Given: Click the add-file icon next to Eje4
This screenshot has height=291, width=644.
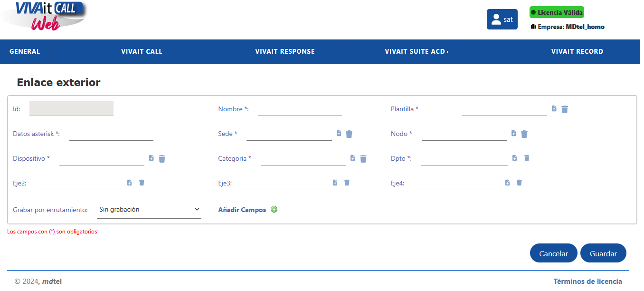Looking at the screenshot, I should point(507,183).
